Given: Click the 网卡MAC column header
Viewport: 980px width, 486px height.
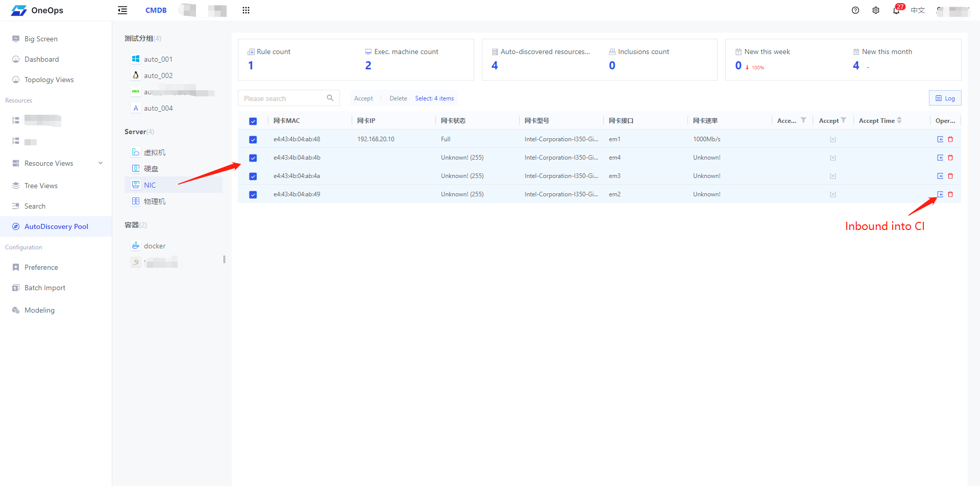Looking at the screenshot, I should tap(286, 121).
